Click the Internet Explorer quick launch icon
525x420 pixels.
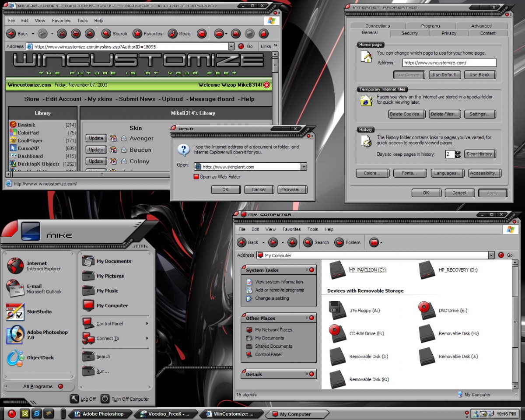click(37, 413)
